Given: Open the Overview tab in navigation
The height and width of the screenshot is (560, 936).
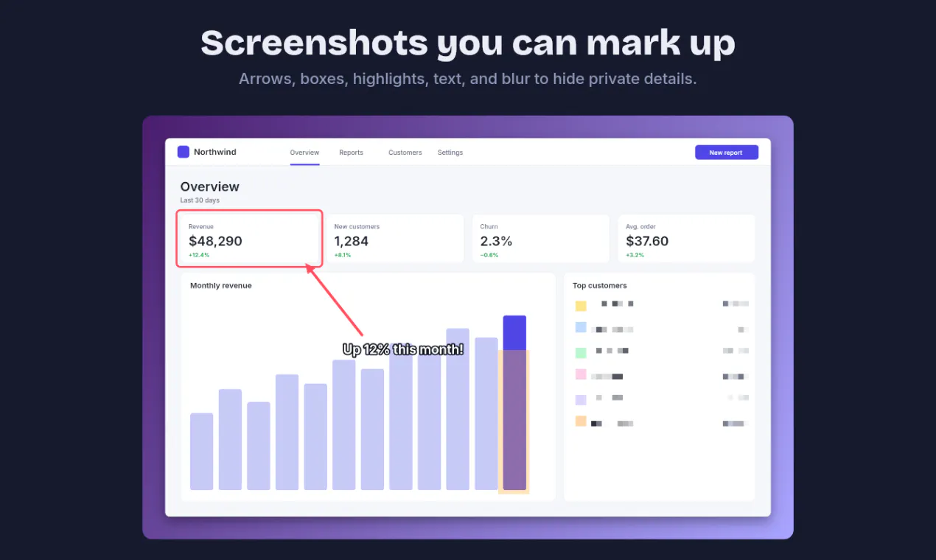Looking at the screenshot, I should 304,153.
